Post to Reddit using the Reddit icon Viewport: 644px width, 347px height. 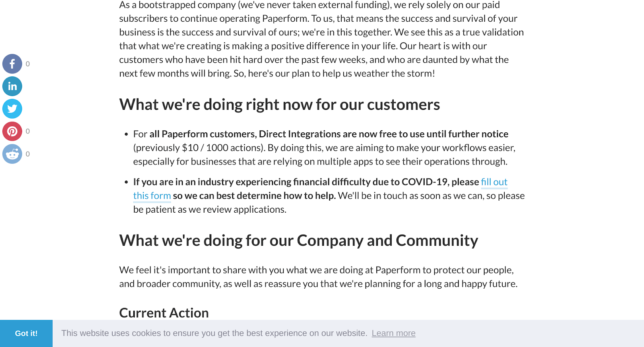(12, 154)
